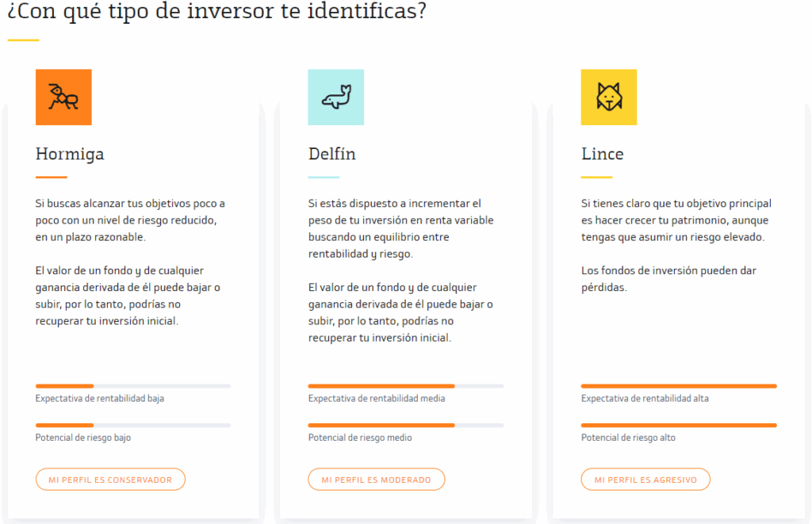Click the low profitability bar in Hormiga
This screenshot has height=524, width=812.
[x=133, y=386]
